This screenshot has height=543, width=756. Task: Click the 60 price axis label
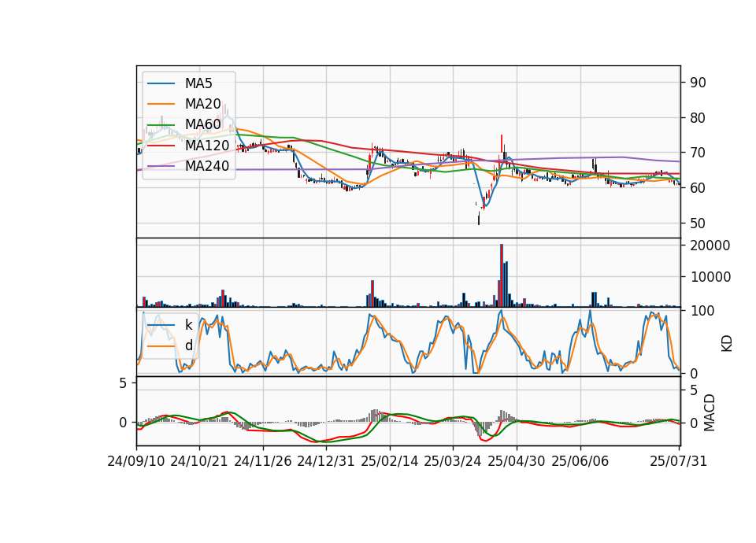click(x=699, y=188)
